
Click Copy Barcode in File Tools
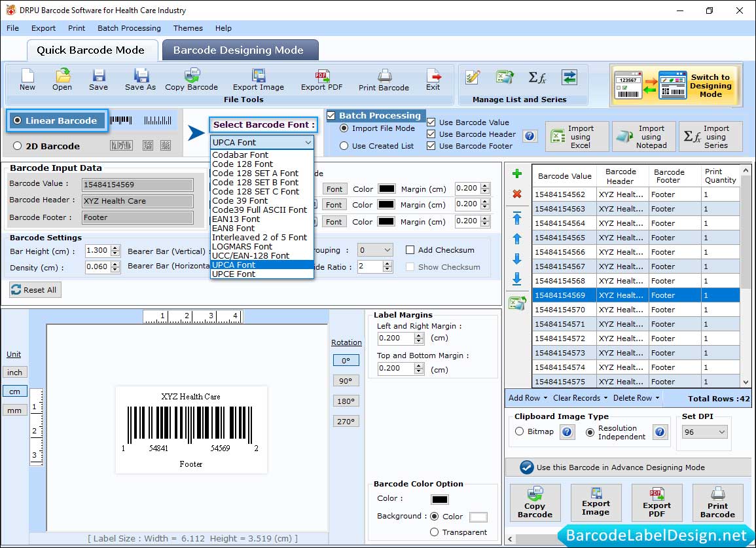tap(191, 80)
